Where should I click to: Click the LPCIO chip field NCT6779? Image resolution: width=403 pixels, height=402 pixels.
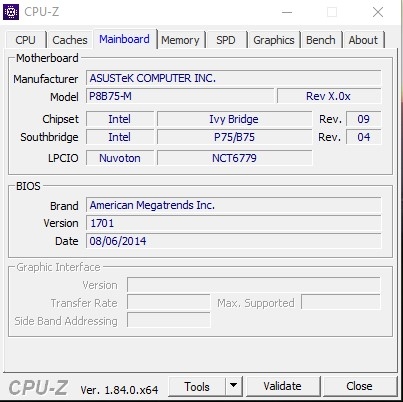click(x=235, y=158)
